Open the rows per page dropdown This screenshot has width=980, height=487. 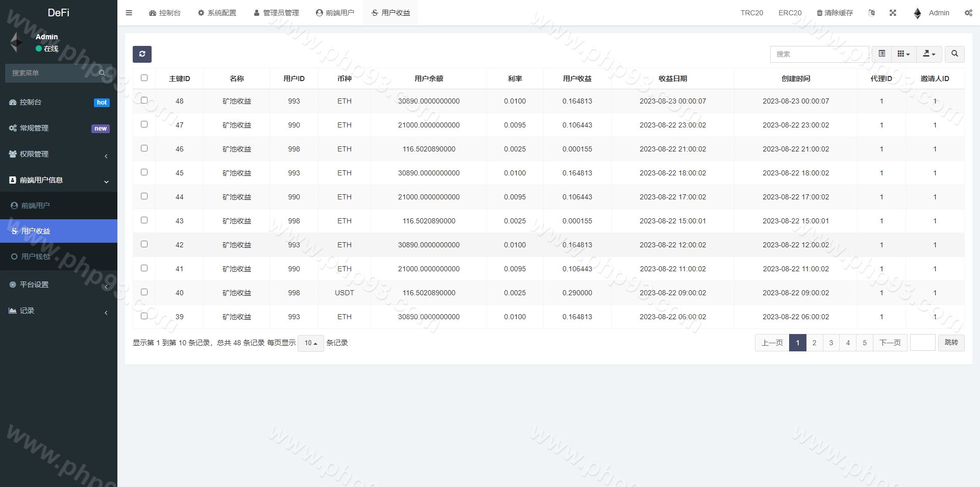[x=310, y=343]
